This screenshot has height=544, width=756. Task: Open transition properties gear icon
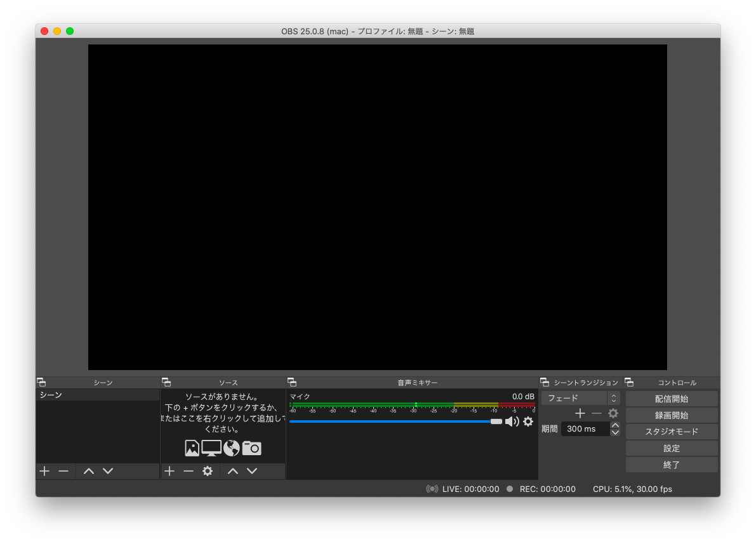point(613,413)
